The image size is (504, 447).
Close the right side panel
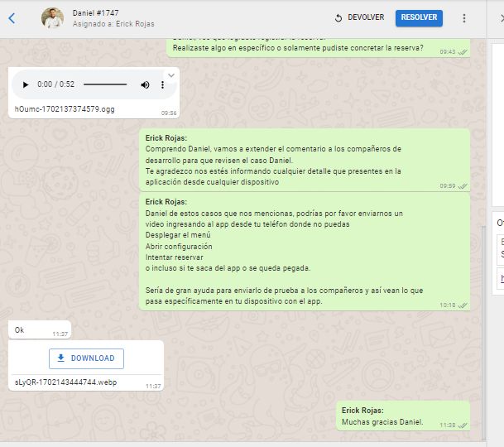point(499,18)
